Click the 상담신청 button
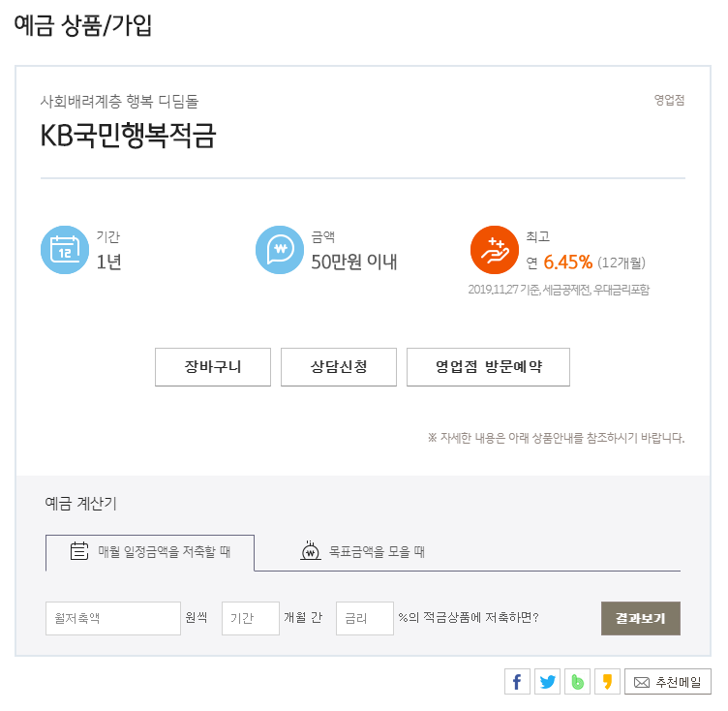The image size is (728, 711). [x=339, y=367]
